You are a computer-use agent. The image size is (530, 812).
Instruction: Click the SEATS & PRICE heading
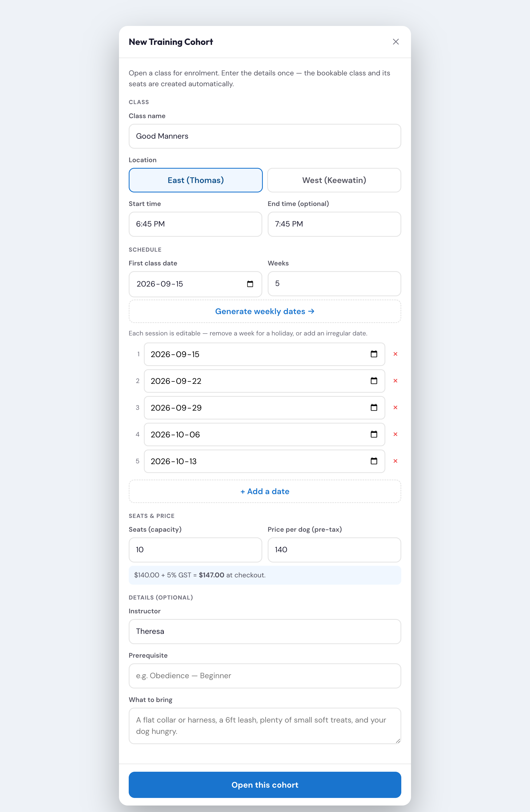point(151,516)
